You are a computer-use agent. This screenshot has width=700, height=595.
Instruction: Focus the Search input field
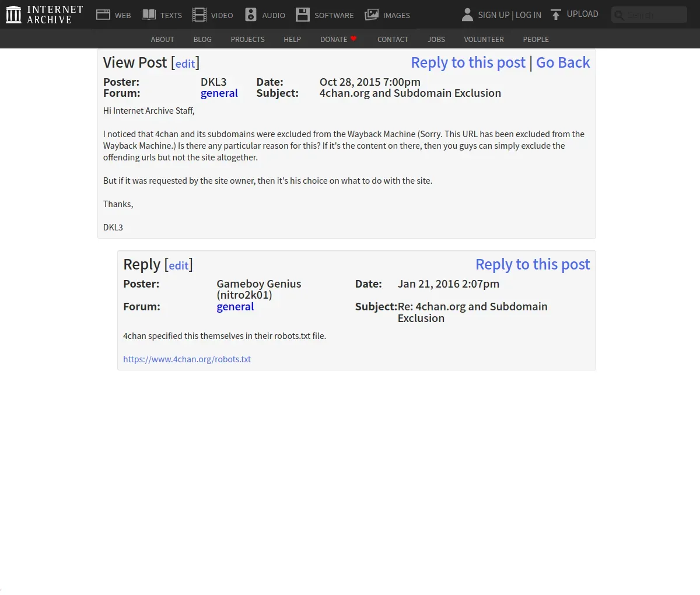tap(649, 15)
